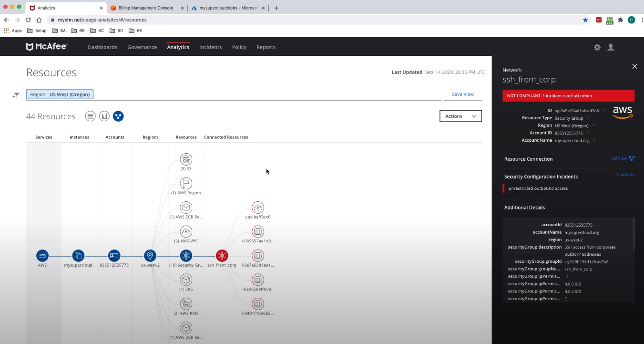Open the Incidents menu

(x=211, y=47)
